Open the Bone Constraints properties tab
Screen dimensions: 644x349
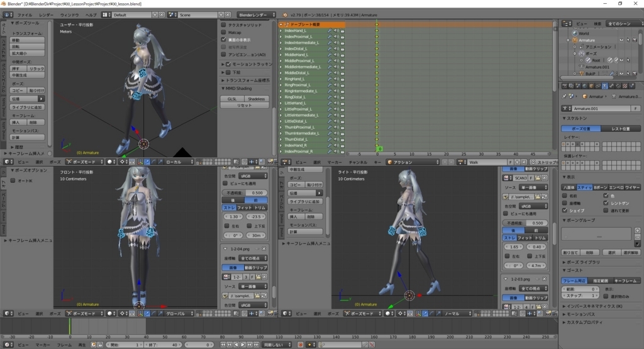(618, 86)
